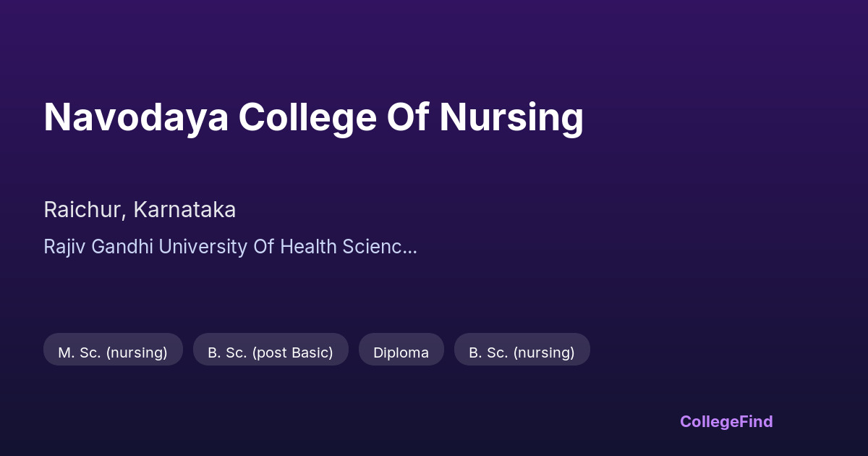This screenshot has height=456, width=868.
Task: Select the B. Sc. (post Basic) chip
Action: pos(271,352)
